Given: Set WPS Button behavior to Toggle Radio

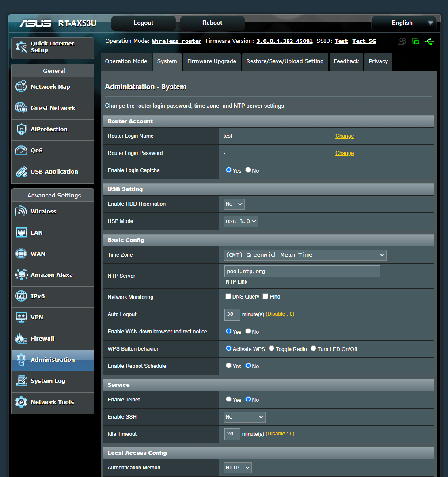Looking at the screenshot, I should (x=271, y=348).
